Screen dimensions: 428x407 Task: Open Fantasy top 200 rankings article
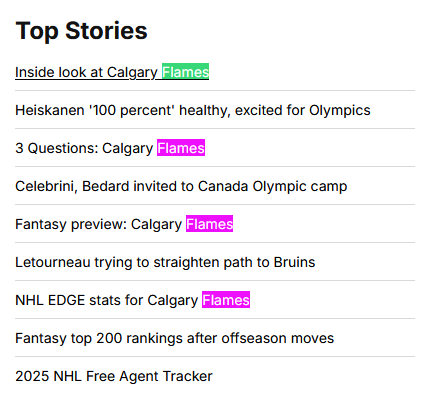pos(175,338)
